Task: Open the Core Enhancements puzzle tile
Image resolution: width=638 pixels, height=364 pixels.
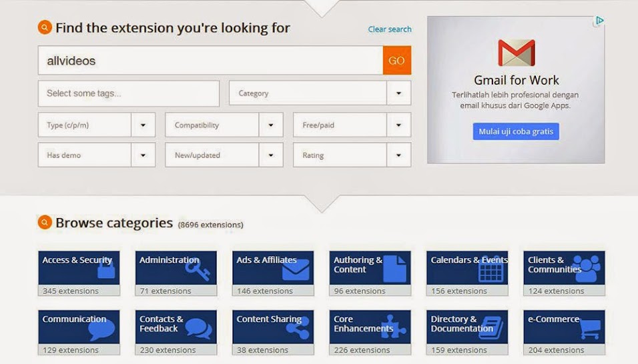Action: [370, 327]
